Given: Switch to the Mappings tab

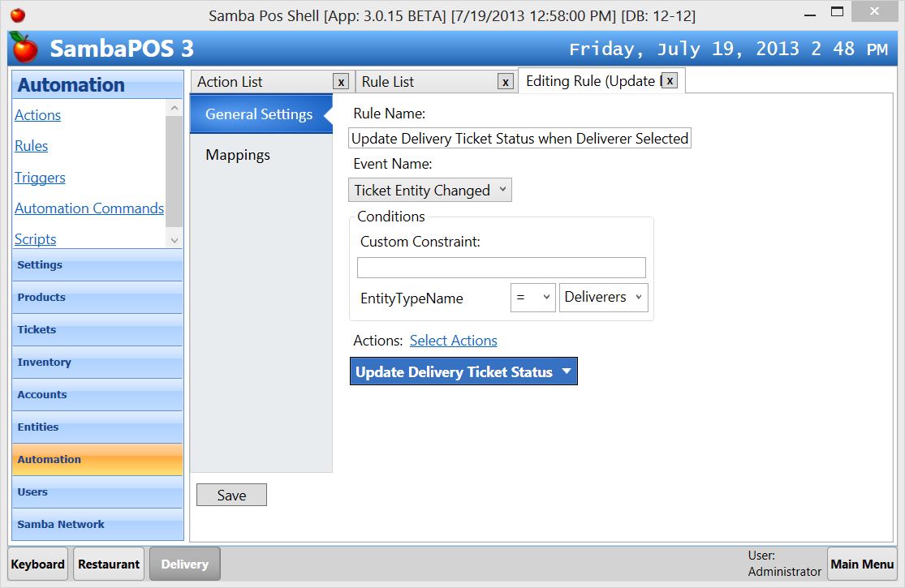Looking at the screenshot, I should click(237, 155).
